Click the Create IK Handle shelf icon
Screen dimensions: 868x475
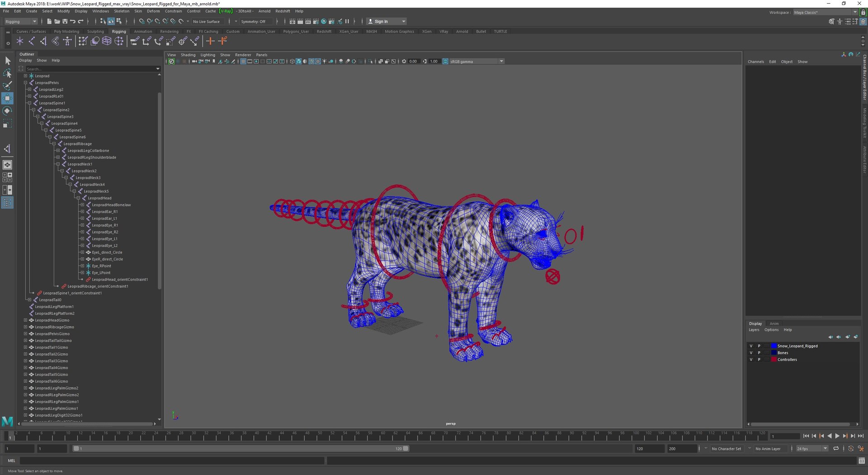[43, 41]
